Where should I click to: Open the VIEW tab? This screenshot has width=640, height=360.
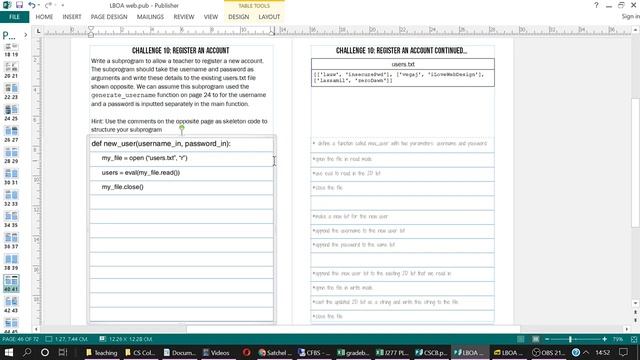(x=211, y=17)
